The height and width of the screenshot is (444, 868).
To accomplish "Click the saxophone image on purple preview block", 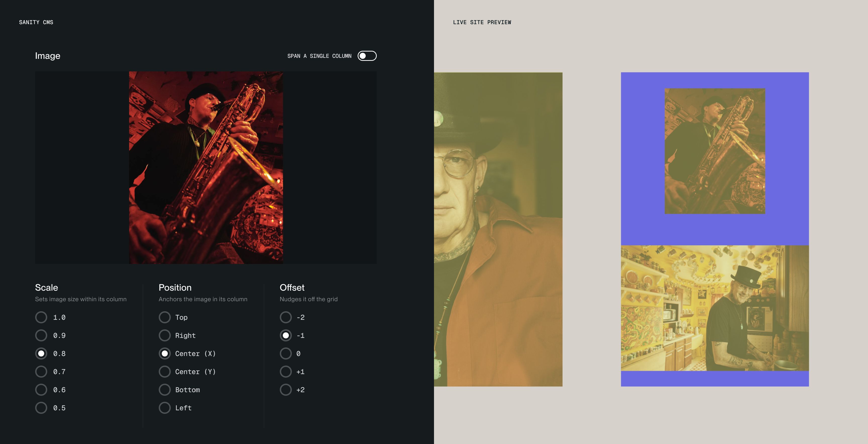I will pos(715,151).
